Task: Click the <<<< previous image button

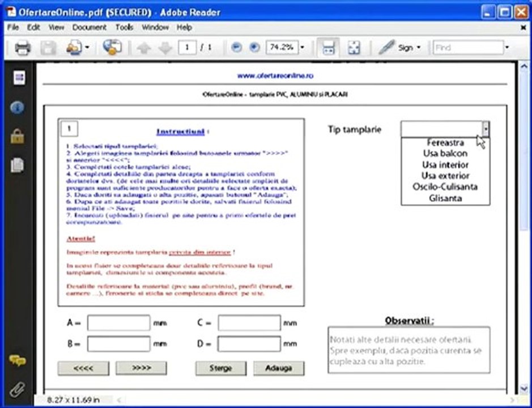Action: pyautogui.click(x=83, y=368)
